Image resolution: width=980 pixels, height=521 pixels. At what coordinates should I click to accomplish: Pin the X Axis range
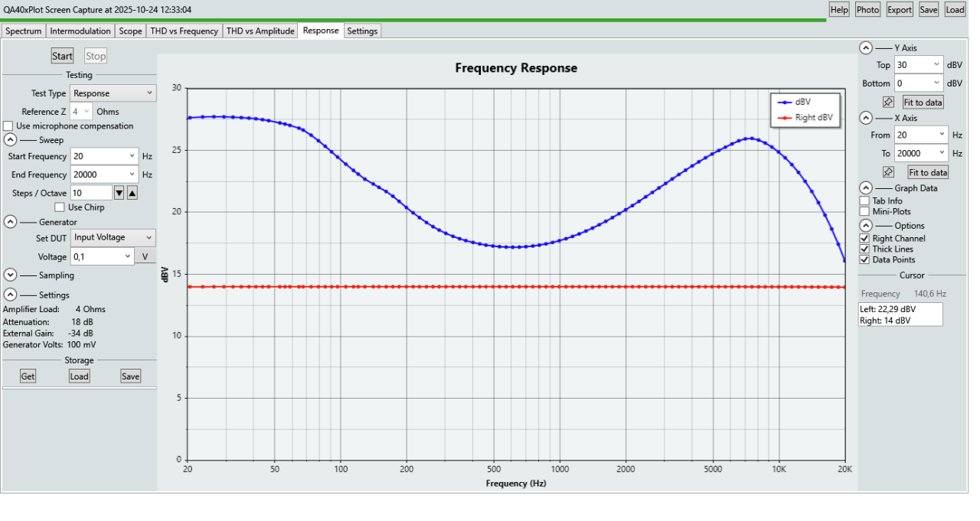tap(888, 172)
